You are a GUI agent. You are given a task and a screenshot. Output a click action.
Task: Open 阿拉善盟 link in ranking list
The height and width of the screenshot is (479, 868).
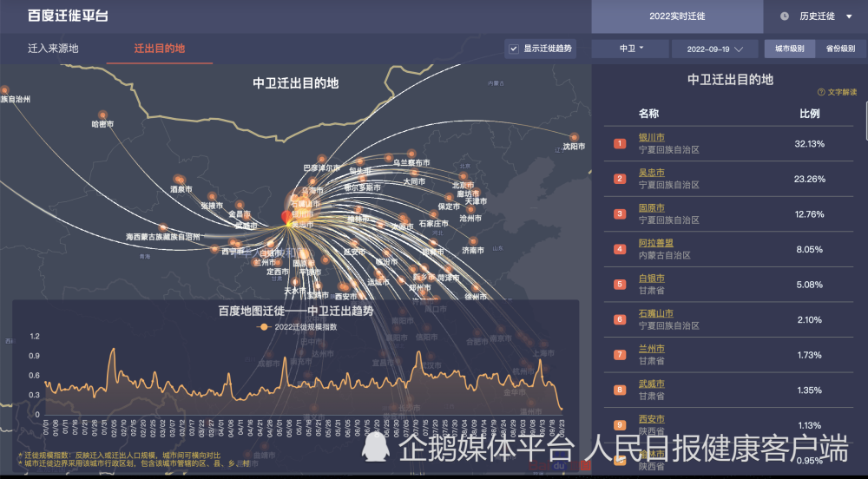(x=656, y=243)
